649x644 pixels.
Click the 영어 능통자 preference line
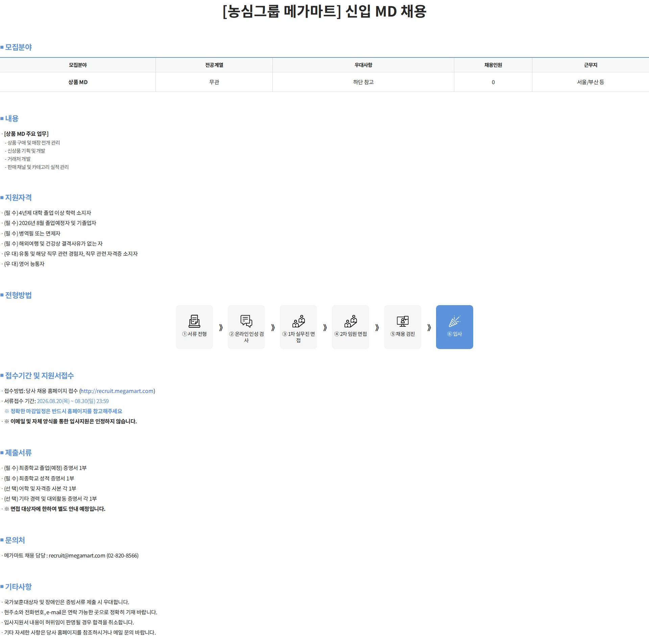(x=24, y=264)
